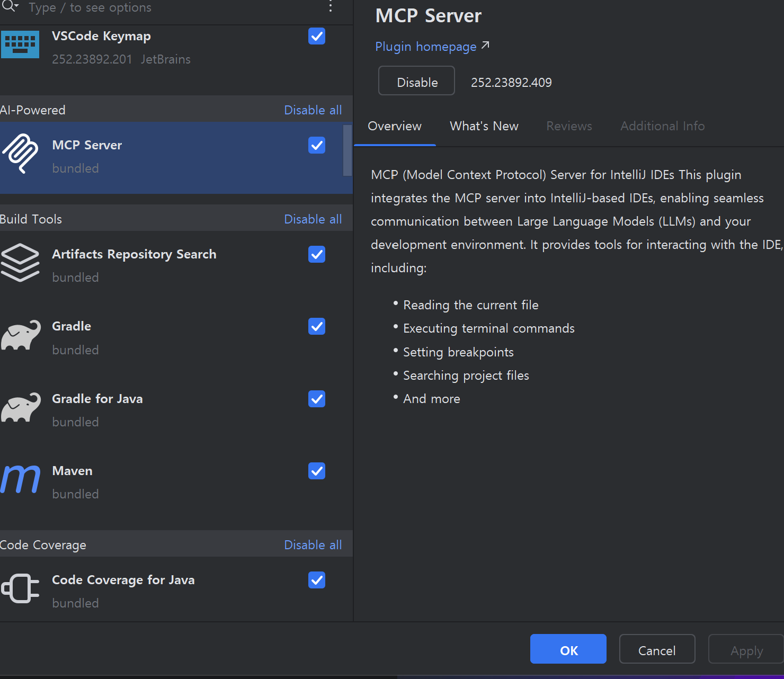Click the 'Executing terminal commands' bullet
This screenshot has height=679, width=784.
pyautogui.click(x=488, y=328)
